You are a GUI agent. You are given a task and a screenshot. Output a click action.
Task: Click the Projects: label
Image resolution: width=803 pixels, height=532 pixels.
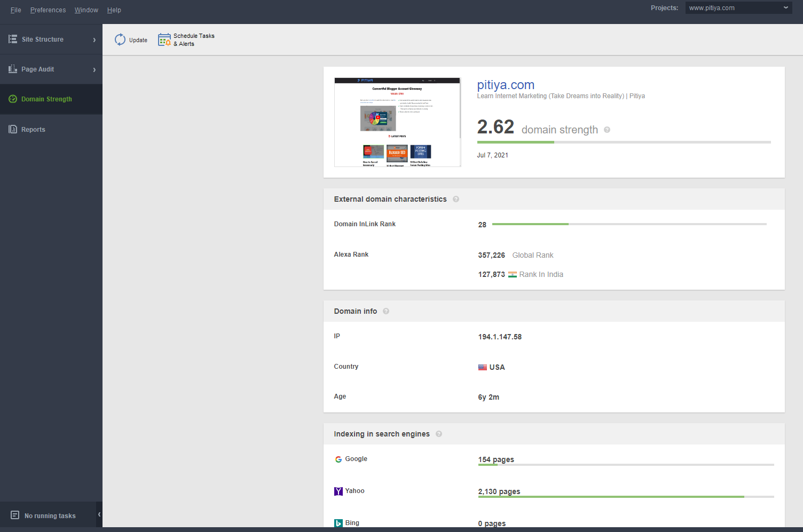(x=664, y=8)
